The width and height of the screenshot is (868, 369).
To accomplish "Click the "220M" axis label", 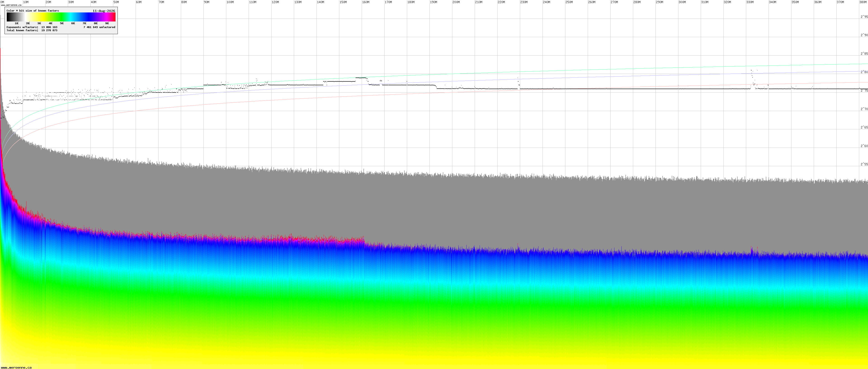I will (501, 2).
